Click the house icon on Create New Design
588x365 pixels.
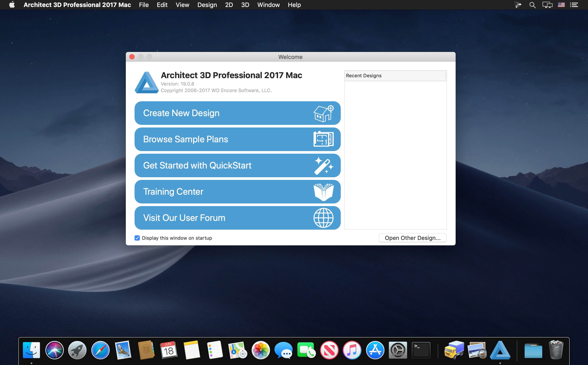323,114
